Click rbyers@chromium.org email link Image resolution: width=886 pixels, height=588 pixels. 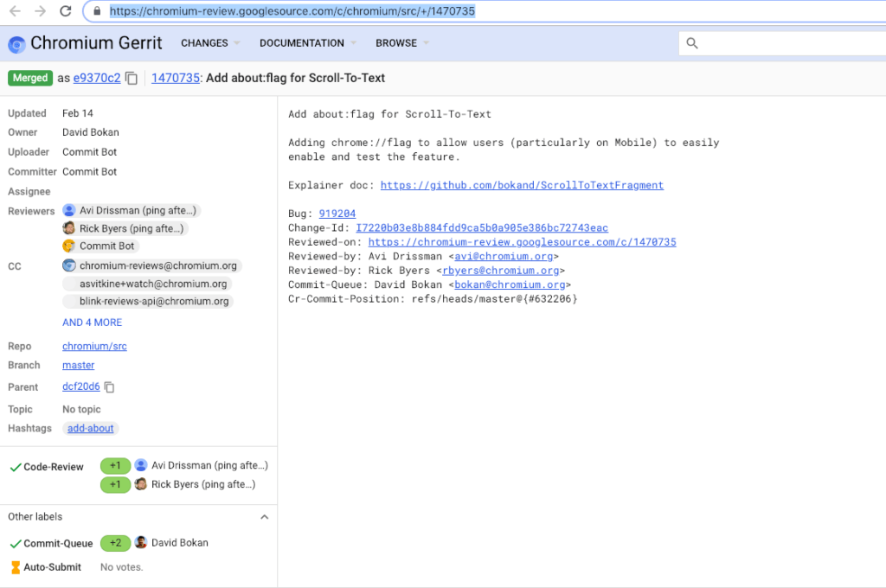[x=501, y=271]
